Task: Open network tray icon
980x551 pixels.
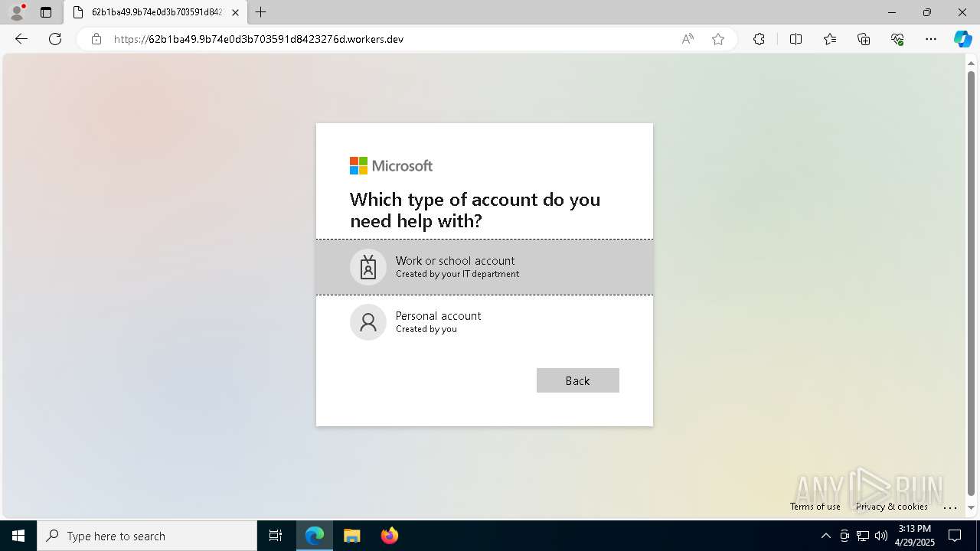Action: tap(863, 536)
